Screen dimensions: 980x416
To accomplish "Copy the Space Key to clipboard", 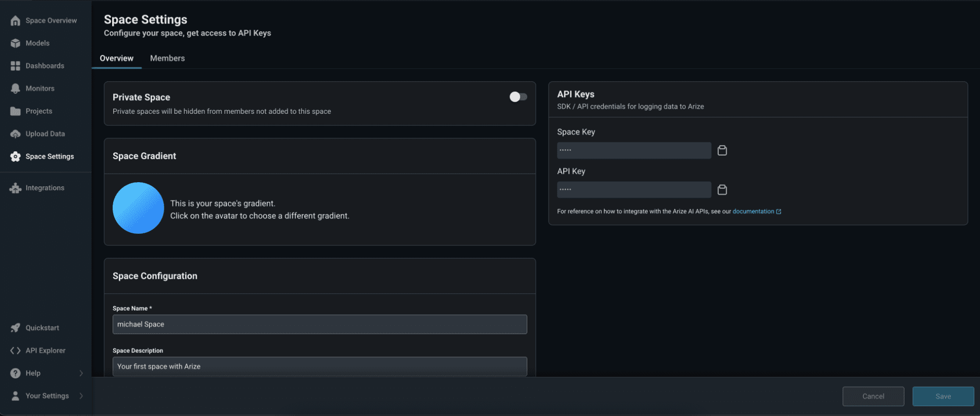I will pos(722,150).
